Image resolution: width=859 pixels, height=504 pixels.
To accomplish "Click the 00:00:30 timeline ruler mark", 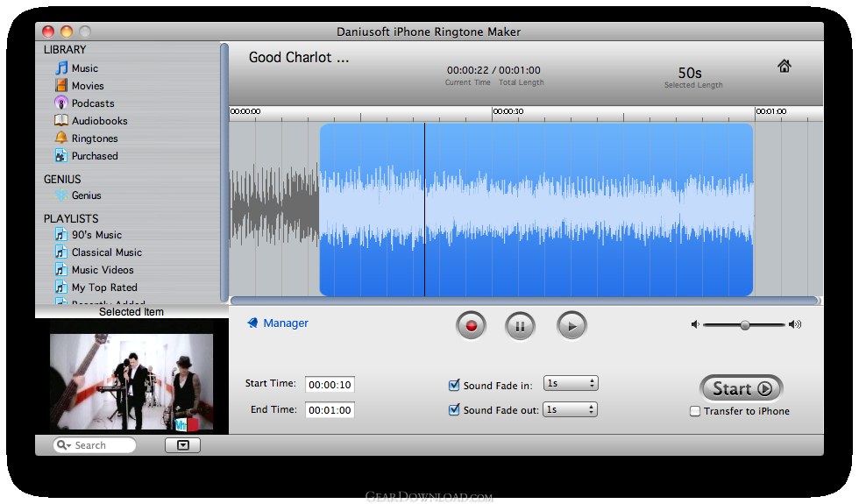I will [508, 111].
